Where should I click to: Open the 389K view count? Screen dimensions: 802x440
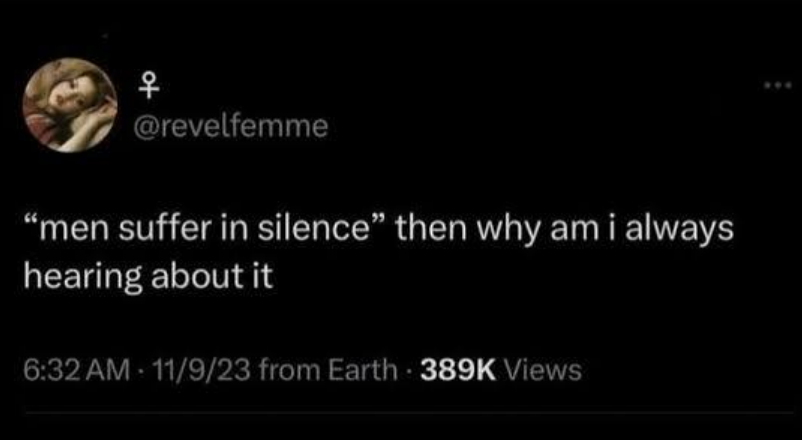(x=458, y=370)
